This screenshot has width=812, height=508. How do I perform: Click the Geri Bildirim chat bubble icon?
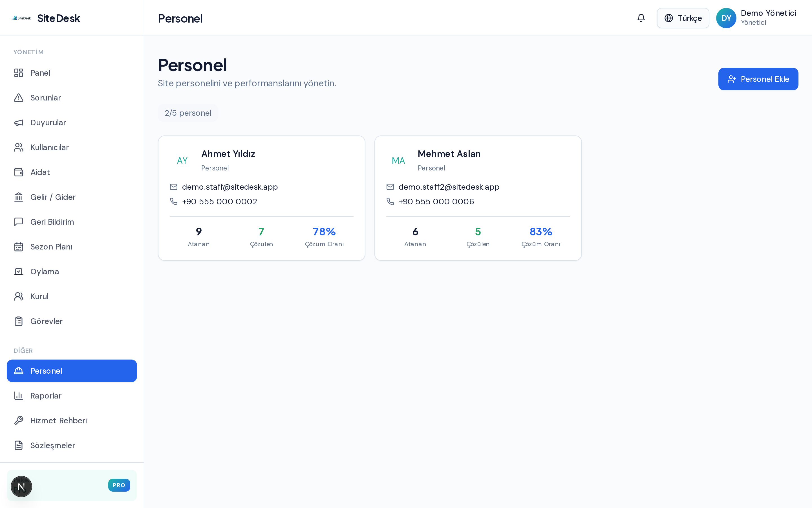pos(18,222)
